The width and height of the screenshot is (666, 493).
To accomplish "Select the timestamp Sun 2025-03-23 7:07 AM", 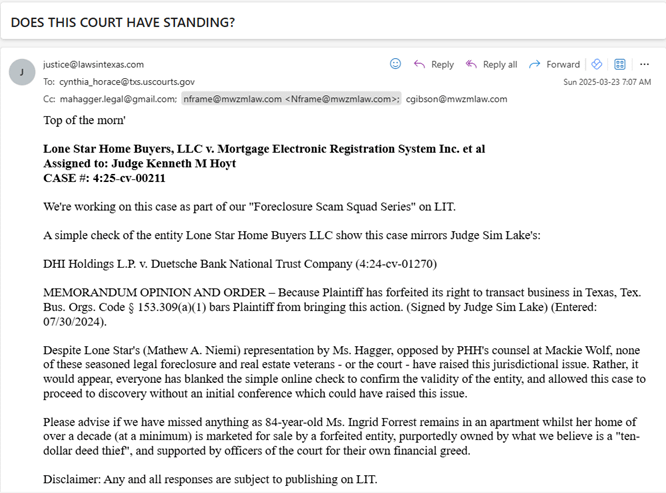I will (607, 82).
